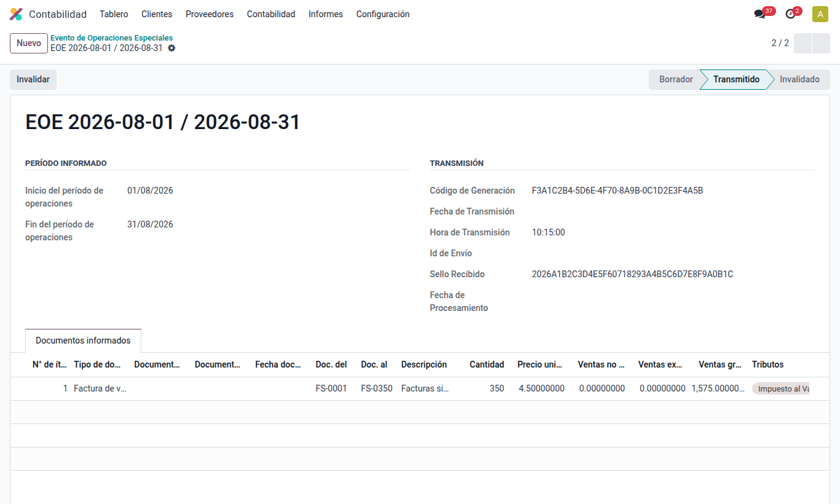Click the Código de Generación value

tap(617, 191)
